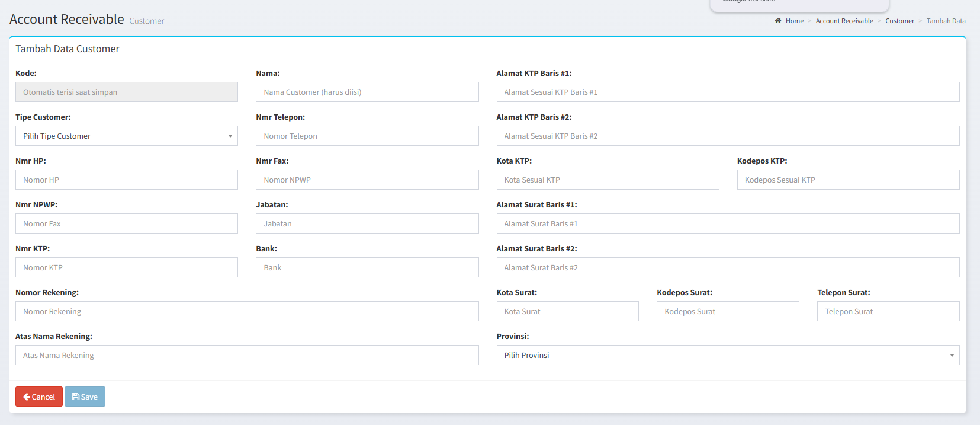Open the Customer breadcrumb link
980x425 pixels.
(899, 21)
